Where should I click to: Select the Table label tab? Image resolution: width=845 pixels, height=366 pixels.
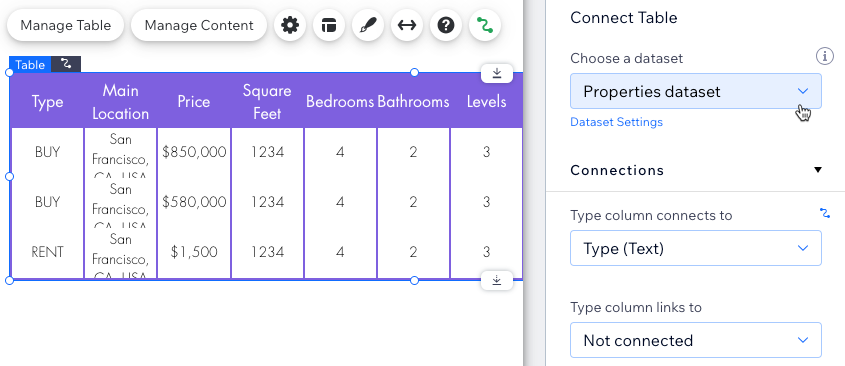coord(30,65)
